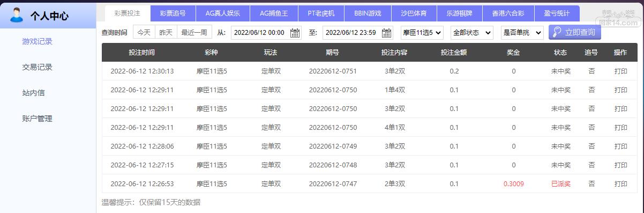Click the 玩法 column header
This screenshot has width=644, height=213.
271,52
